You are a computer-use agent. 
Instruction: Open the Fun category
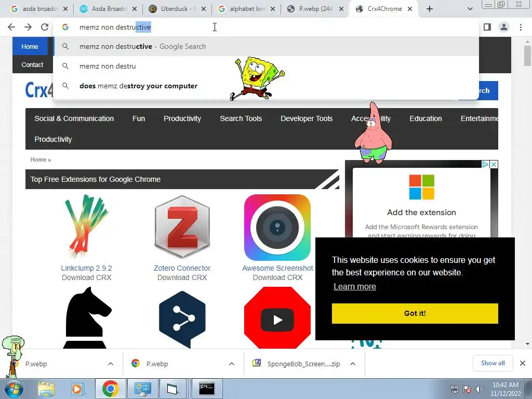point(138,118)
